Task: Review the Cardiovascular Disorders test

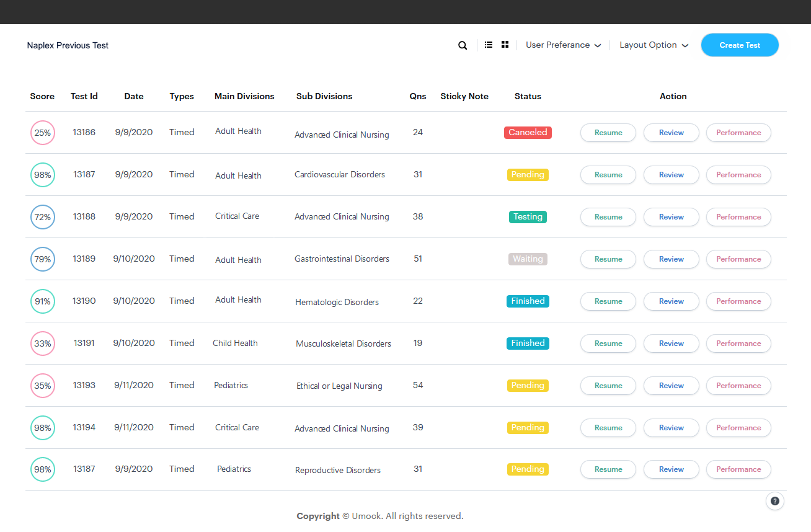Action: pyautogui.click(x=671, y=175)
